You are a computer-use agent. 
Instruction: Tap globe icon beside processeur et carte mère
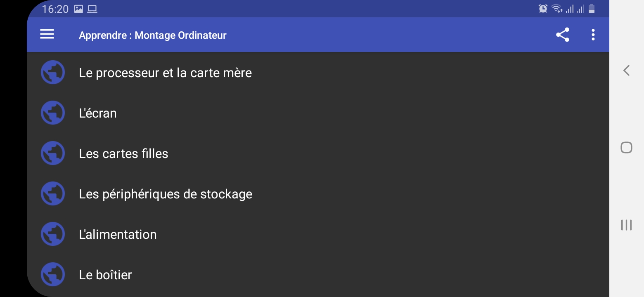(x=53, y=73)
